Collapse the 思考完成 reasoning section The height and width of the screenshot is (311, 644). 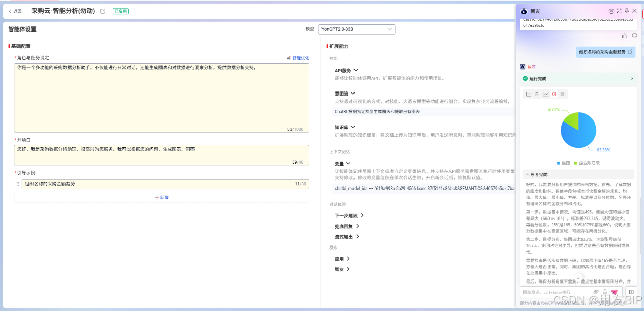click(578, 174)
